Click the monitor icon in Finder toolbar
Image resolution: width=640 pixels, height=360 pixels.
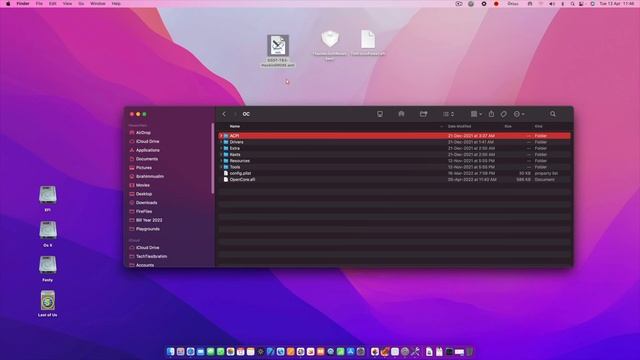pos(380,114)
